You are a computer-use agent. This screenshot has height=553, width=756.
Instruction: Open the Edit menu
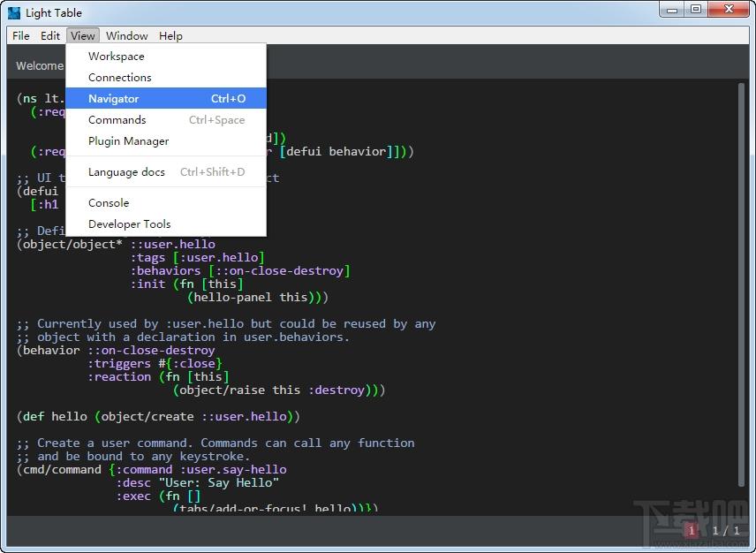click(50, 35)
